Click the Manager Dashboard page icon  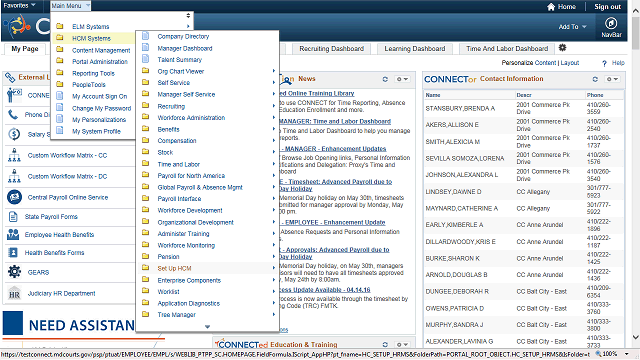[x=145, y=48]
